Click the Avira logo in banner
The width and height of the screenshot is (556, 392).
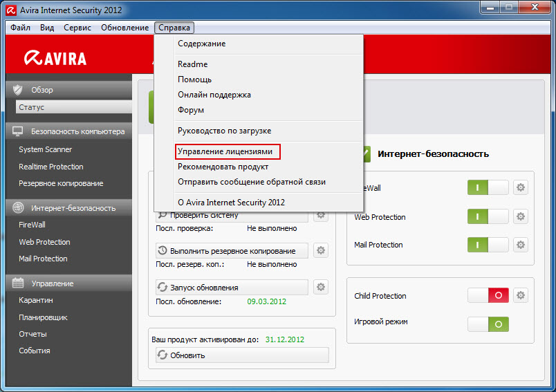55,58
